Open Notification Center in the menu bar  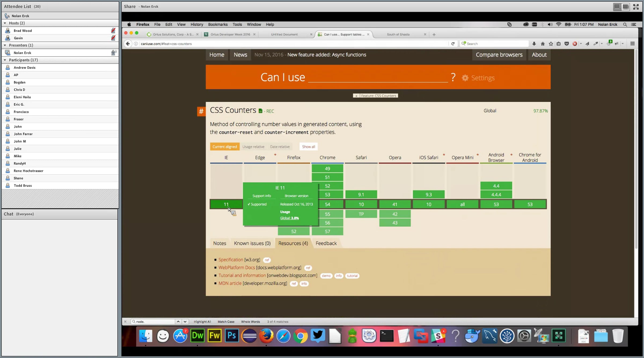pyautogui.click(x=634, y=24)
